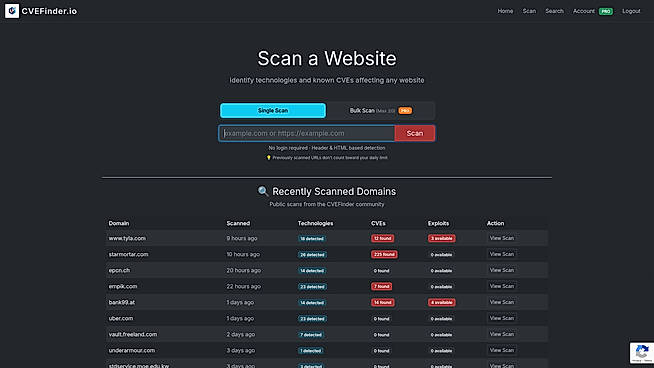Open the Scan menu item

529,11
